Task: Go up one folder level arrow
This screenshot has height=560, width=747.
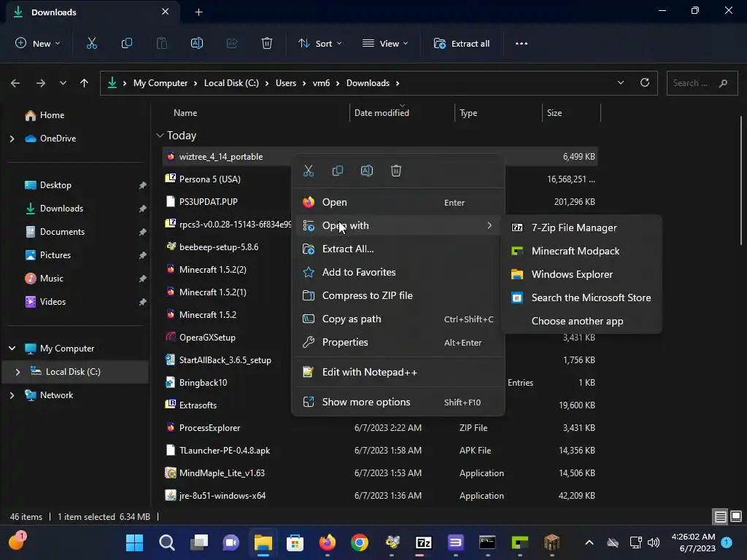Action: 85,83
